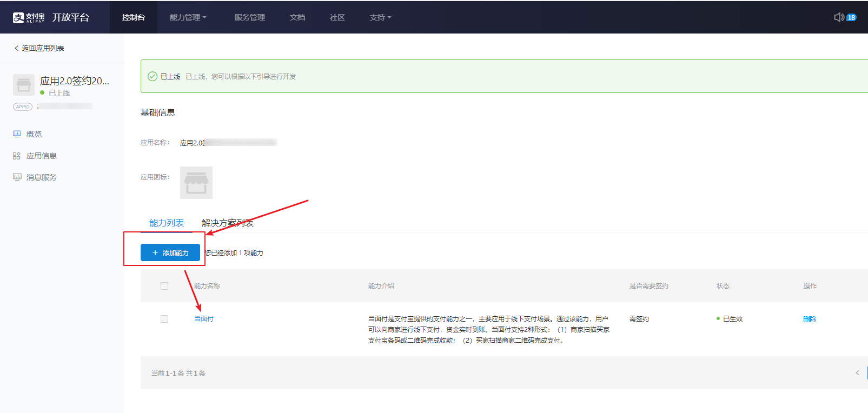This screenshot has width=868, height=413.
Task: Switch to the 解决方案列表 tab
Action: (228, 223)
